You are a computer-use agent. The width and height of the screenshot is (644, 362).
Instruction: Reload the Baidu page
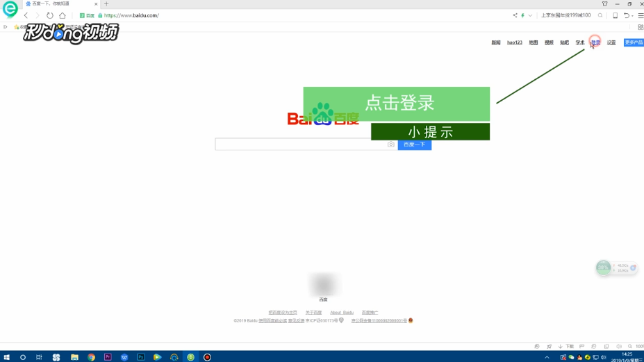50,15
